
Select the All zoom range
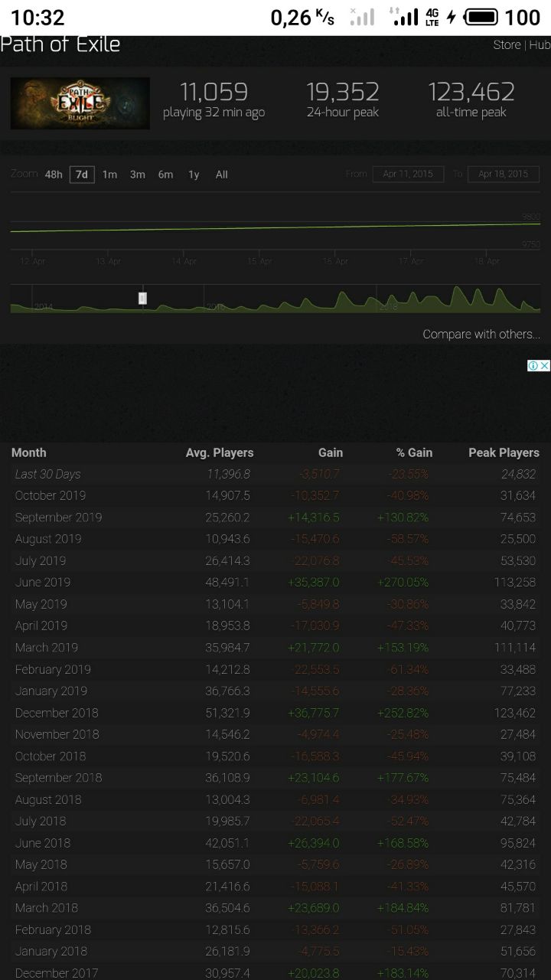(222, 175)
